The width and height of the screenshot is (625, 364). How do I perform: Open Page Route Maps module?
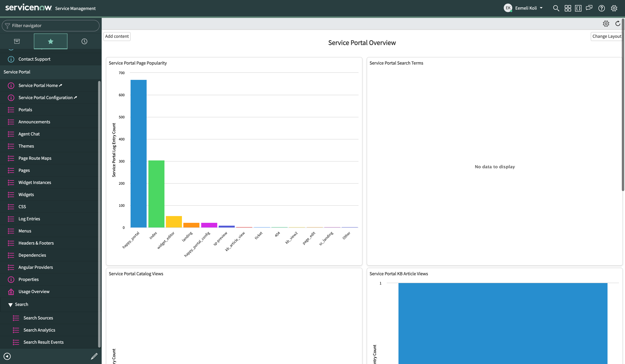click(35, 158)
